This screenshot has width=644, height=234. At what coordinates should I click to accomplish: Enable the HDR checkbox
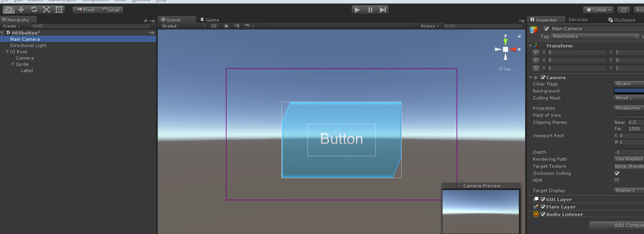point(617,180)
